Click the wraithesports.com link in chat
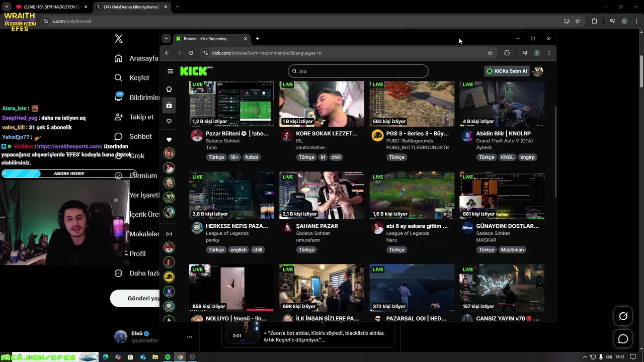This screenshot has height=362, width=644. pyautogui.click(x=69, y=146)
